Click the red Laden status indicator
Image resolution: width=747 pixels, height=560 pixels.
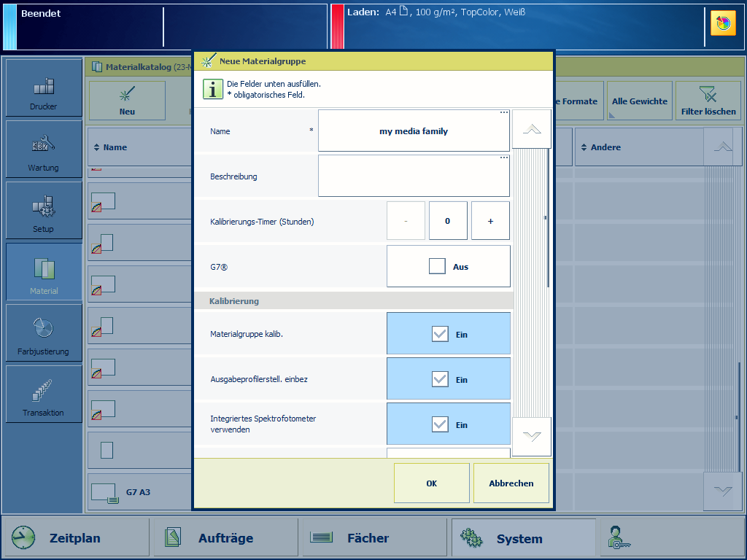(x=338, y=27)
